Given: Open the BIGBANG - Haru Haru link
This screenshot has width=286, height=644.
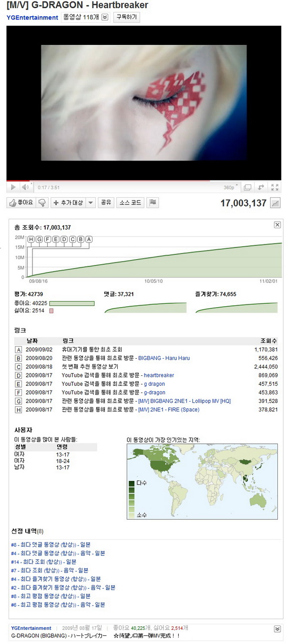Looking at the screenshot, I should pyautogui.click(x=163, y=358).
